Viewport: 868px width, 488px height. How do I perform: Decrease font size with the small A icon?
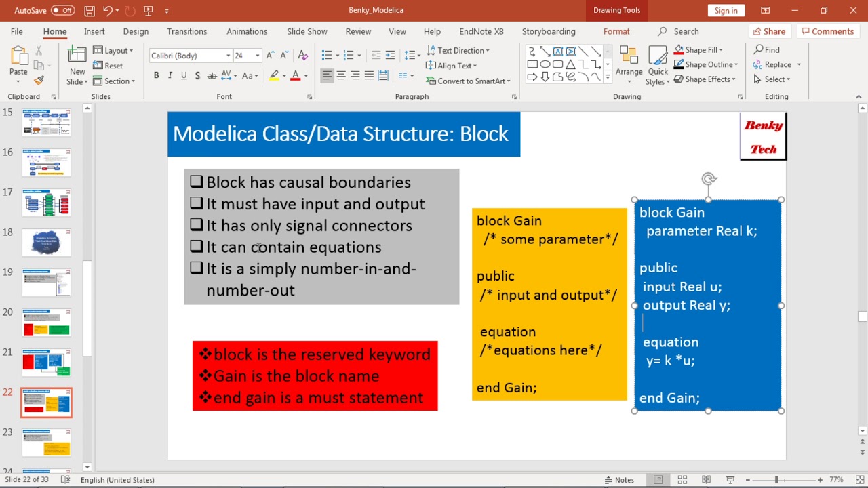[x=283, y=56]
